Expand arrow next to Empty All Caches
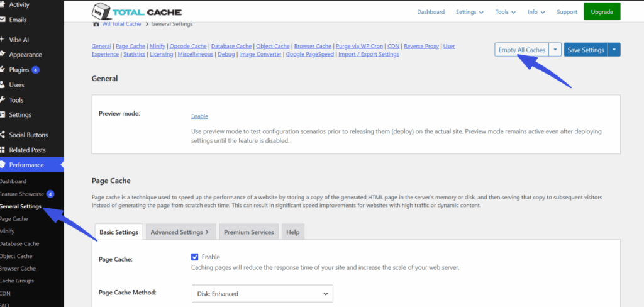This screenshot has width=644, height=307. 555,50
